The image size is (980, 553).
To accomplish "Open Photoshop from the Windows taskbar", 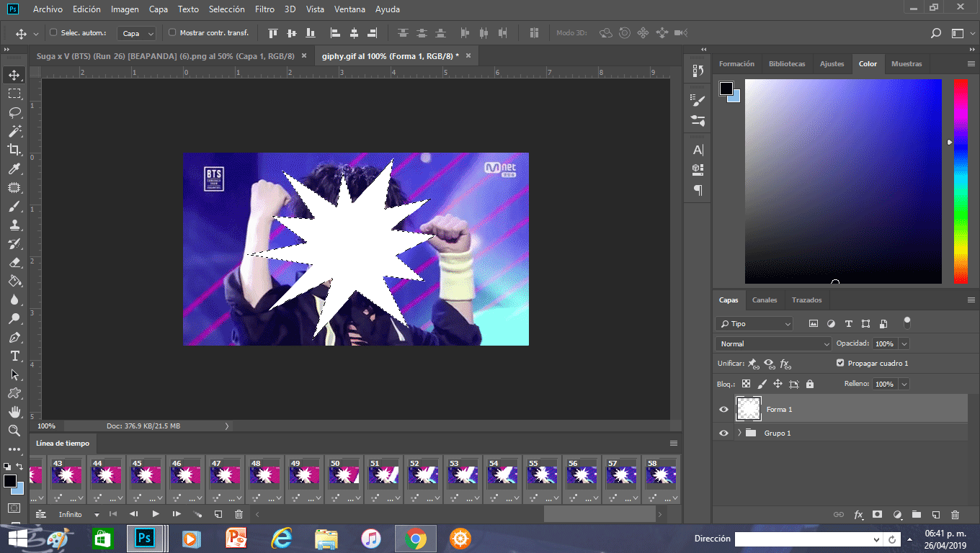I will point(146,538).
